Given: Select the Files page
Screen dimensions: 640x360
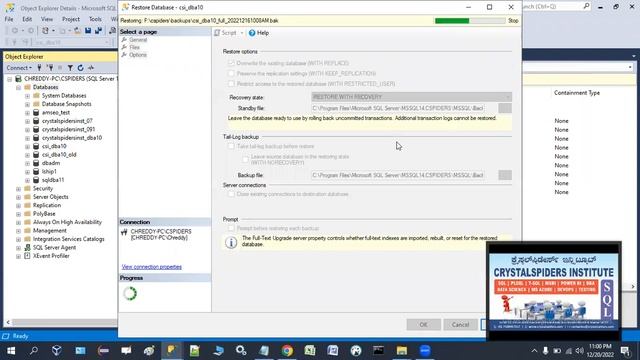Looking at the screenshot, I should point(134,47).
